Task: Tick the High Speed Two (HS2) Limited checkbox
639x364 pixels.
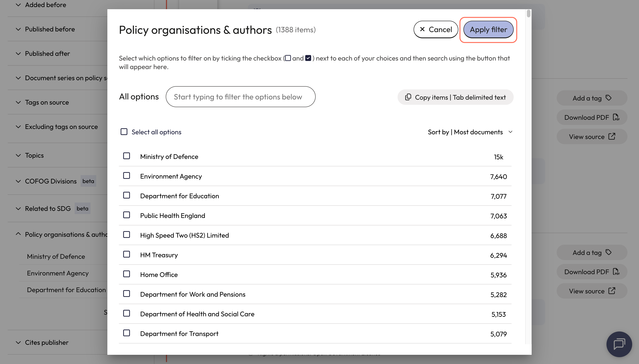Action: pyautogui.click(x=126, y=235)
